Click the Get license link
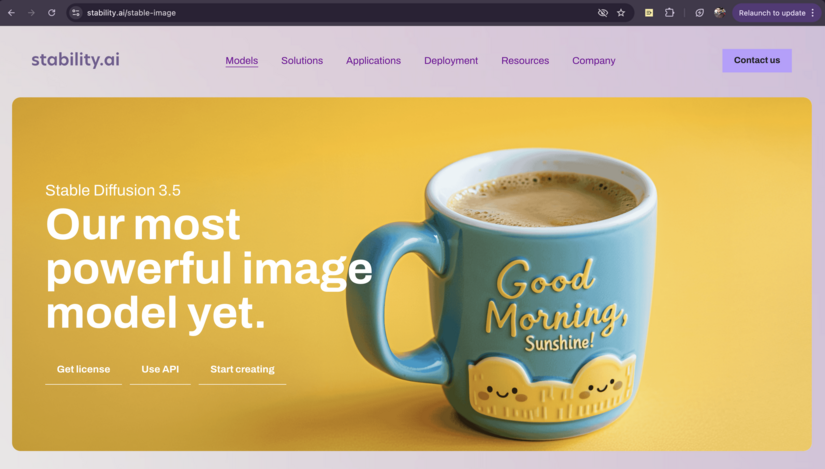The image size is (825, 469). pos(84,370)
